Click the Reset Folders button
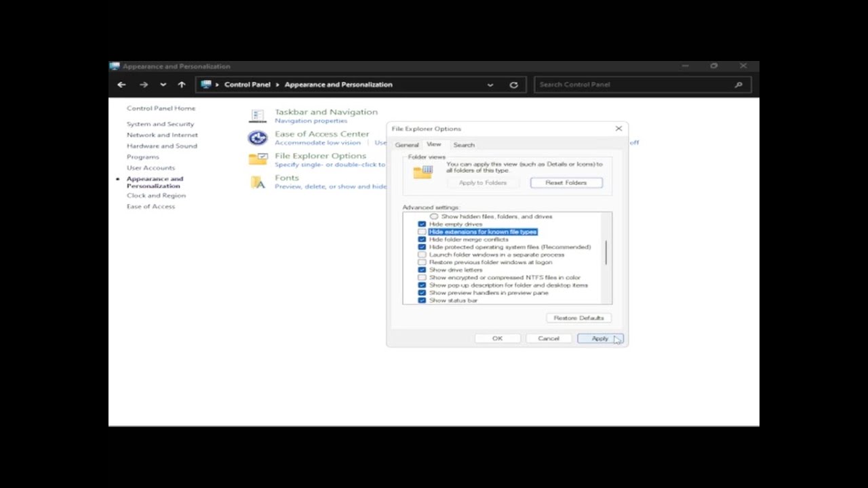 pyautogui.click(x=566, y=183)
